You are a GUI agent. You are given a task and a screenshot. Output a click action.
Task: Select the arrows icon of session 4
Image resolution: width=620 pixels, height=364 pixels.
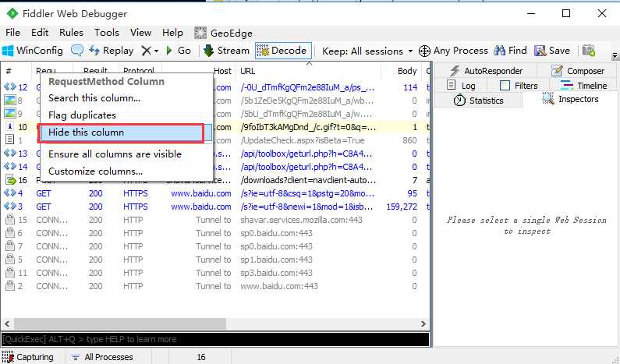point(10,193)
